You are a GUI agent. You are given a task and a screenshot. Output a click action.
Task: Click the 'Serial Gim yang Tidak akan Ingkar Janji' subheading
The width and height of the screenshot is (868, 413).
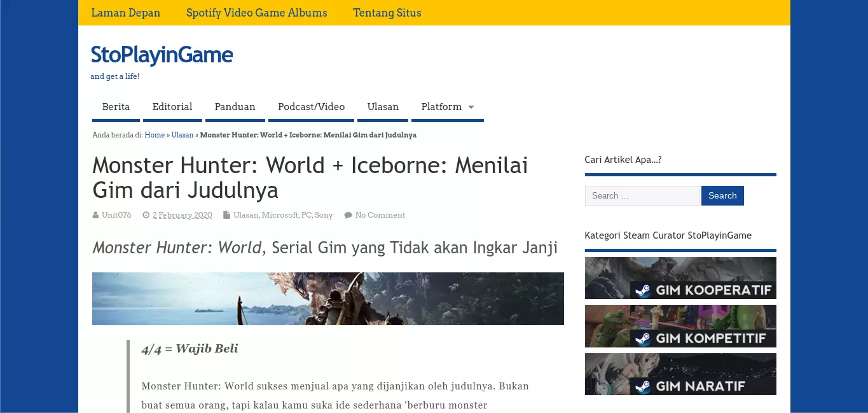(415, 248)
